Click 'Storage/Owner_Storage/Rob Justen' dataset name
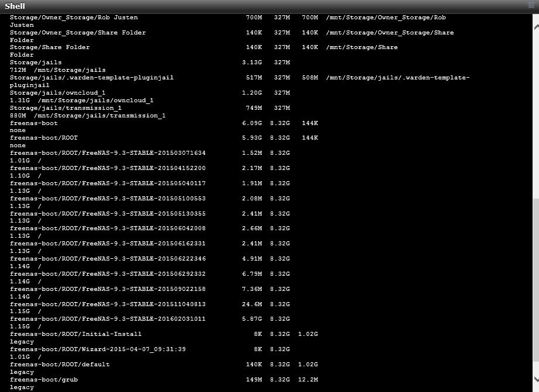539x392 pixels. [x=74, y=18]
